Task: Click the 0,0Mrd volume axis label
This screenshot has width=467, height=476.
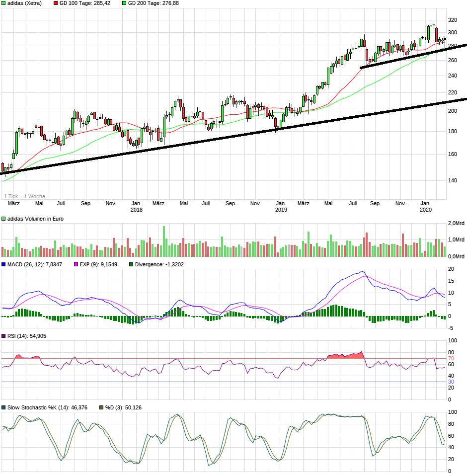Action: pos(456,257)
